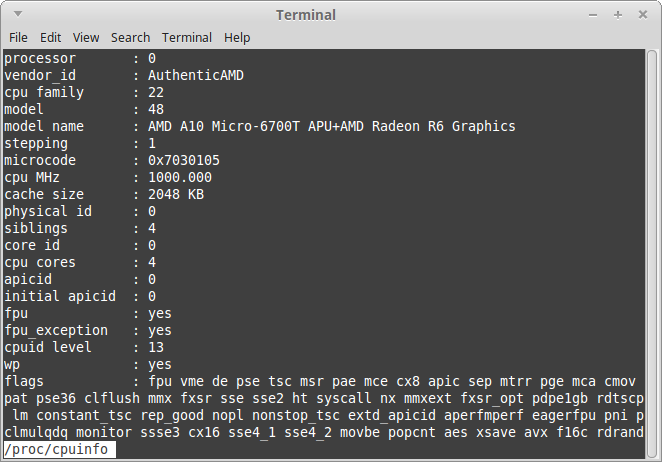Click the Terminal title bar text

[x=306, y=15]
